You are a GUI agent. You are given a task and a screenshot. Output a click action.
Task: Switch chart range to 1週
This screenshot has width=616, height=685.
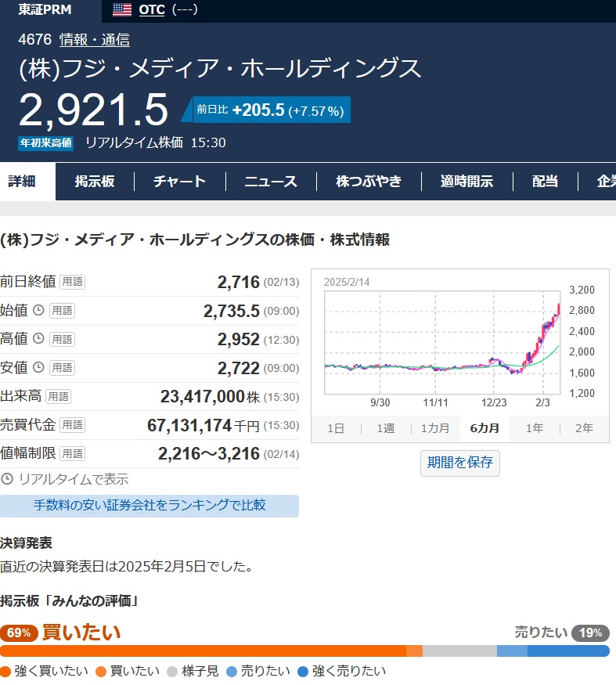[x=385, y=428]
